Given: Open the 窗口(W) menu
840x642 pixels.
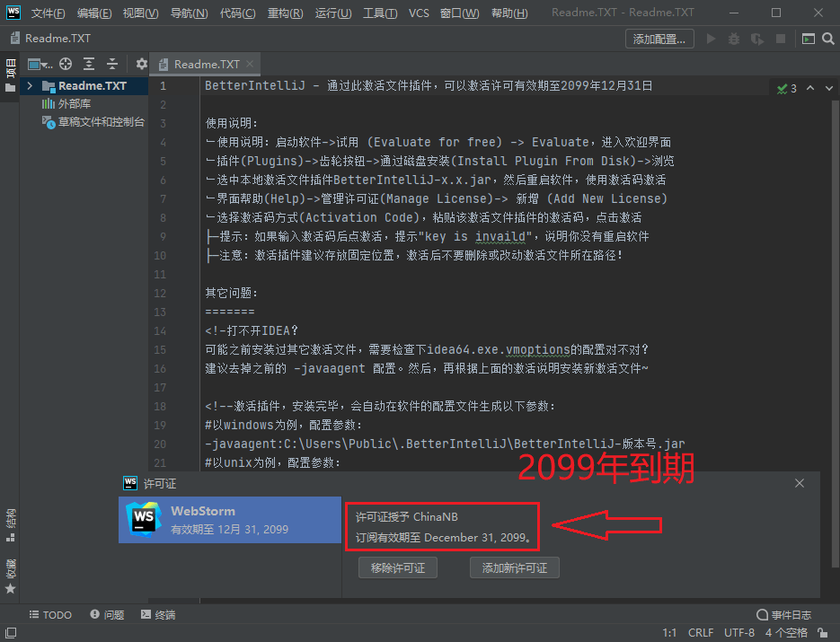Looking at the screenshot, I should (x=459, y=13).
